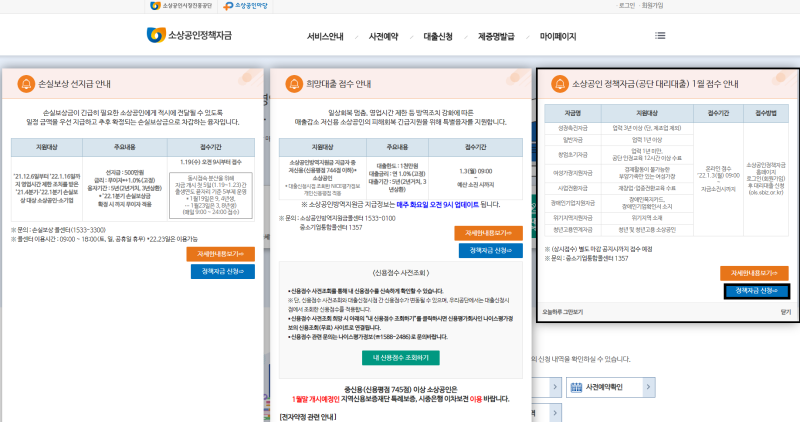Open the 서비스안내 menu
800x422 pixels.
[x=325, y=36]
